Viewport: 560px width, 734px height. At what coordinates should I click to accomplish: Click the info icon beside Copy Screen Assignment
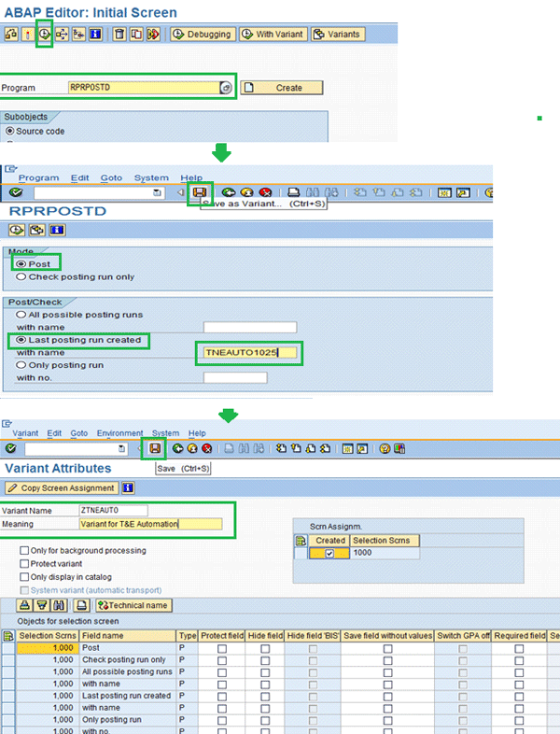pyautogui.click(x=128, y=487)
